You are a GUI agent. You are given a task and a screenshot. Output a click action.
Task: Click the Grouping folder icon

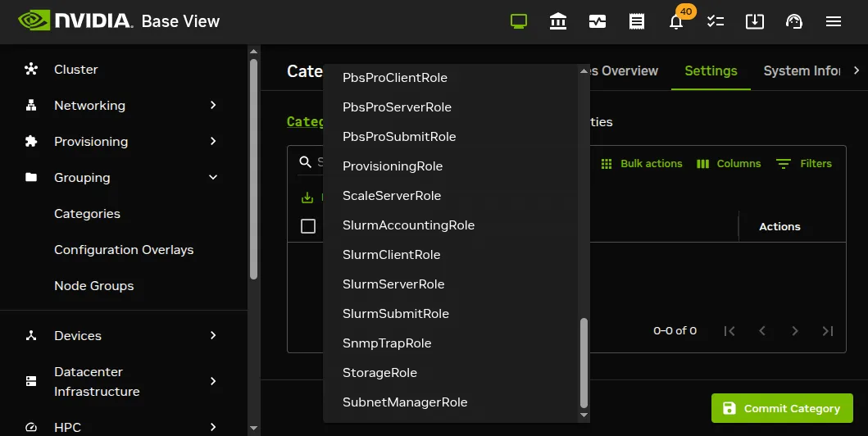coord(31,177)
